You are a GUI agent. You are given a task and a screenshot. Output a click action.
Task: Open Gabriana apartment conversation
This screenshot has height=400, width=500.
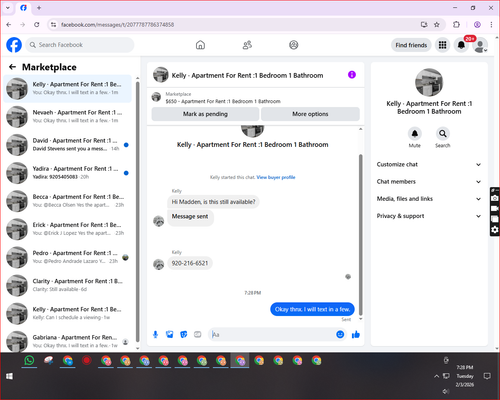coord(68,341)
